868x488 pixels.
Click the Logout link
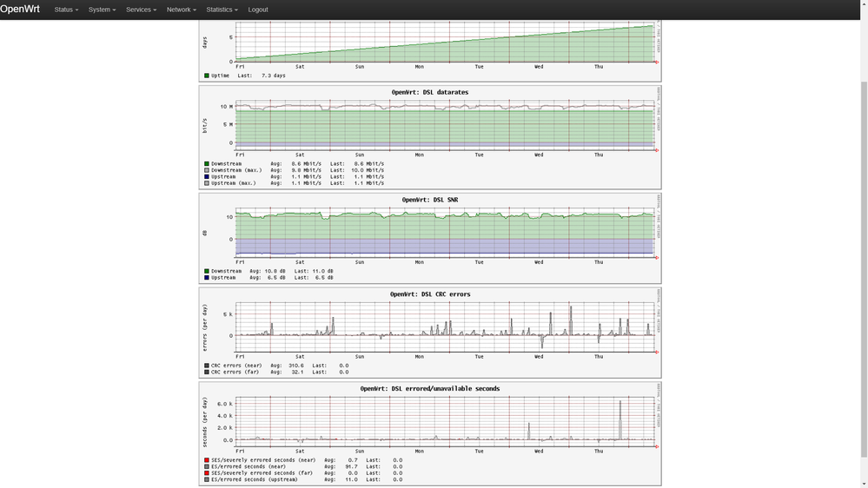pyautogui.click(x=258, y=10)
